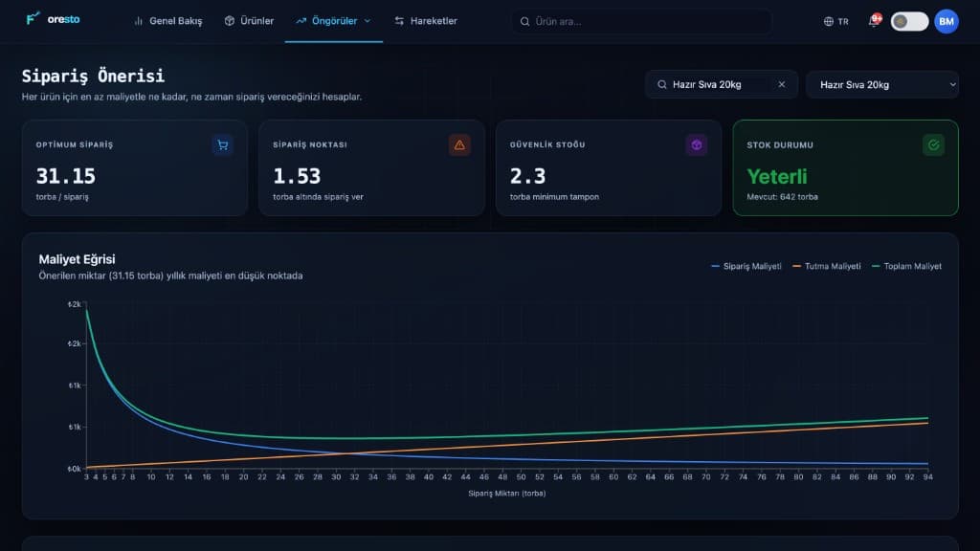
Task: Open the Hareketler page
Action: coord(426,21)
